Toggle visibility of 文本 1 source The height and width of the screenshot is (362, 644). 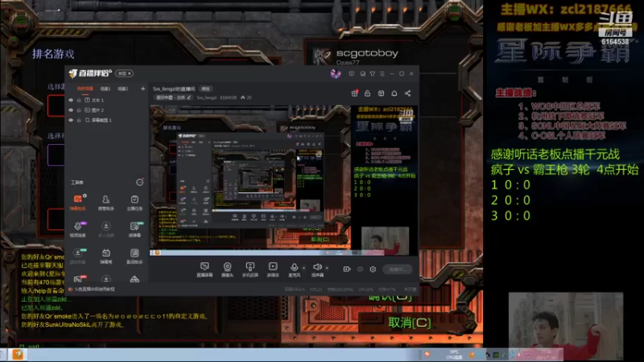coord(71,100)
